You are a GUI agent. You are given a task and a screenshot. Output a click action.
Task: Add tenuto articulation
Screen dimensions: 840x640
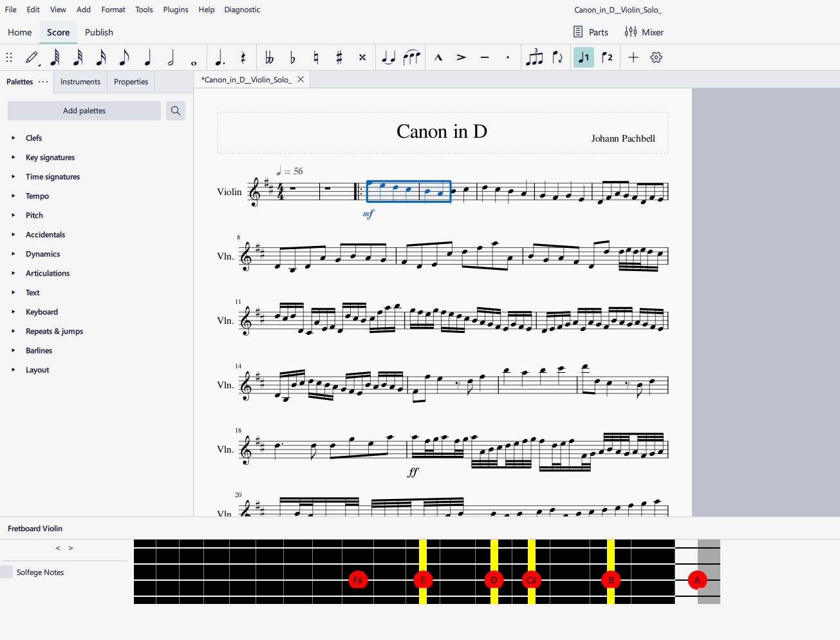click(x=485, y=57)
